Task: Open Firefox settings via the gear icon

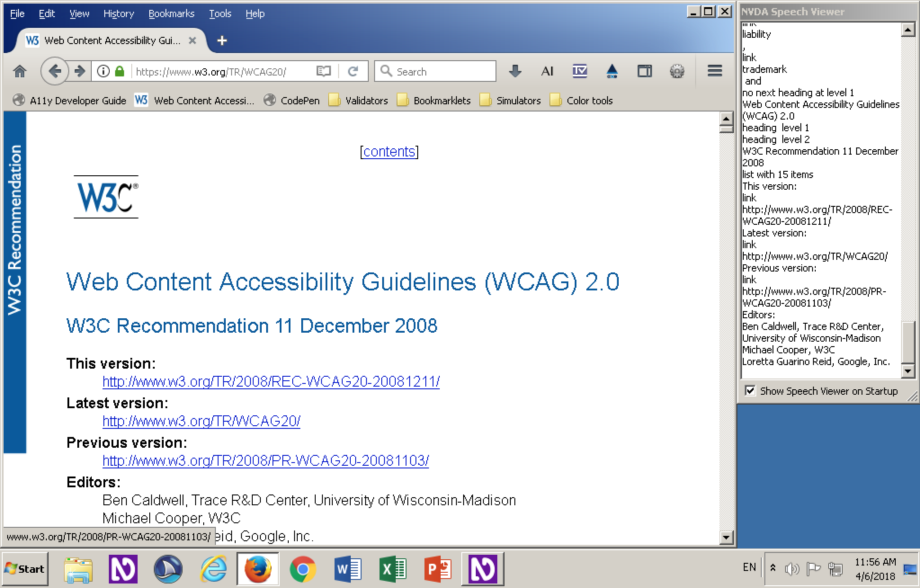Action: 677,71
